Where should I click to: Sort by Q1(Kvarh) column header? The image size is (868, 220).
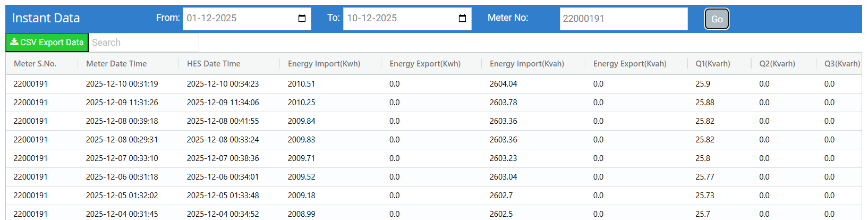coord(713,64)
